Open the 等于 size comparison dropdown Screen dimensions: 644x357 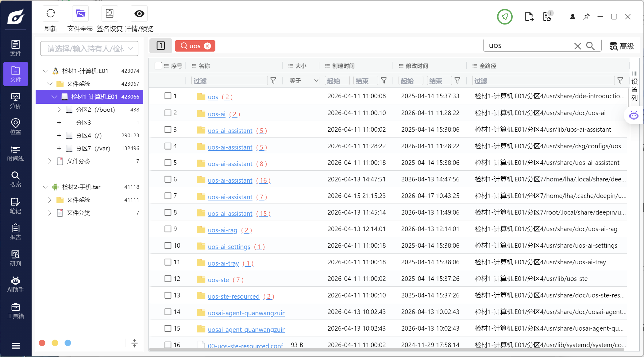pyautogui.click(x=304, y=80)
